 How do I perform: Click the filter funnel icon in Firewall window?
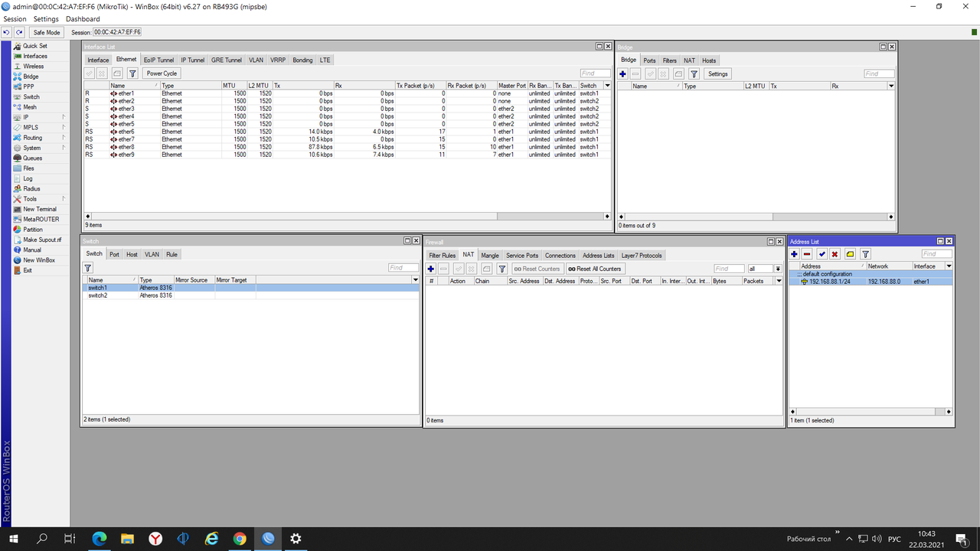(502, 269)
